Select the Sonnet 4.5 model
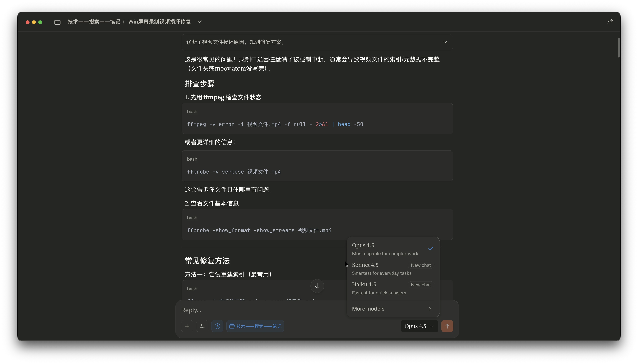 coord(365,265)
